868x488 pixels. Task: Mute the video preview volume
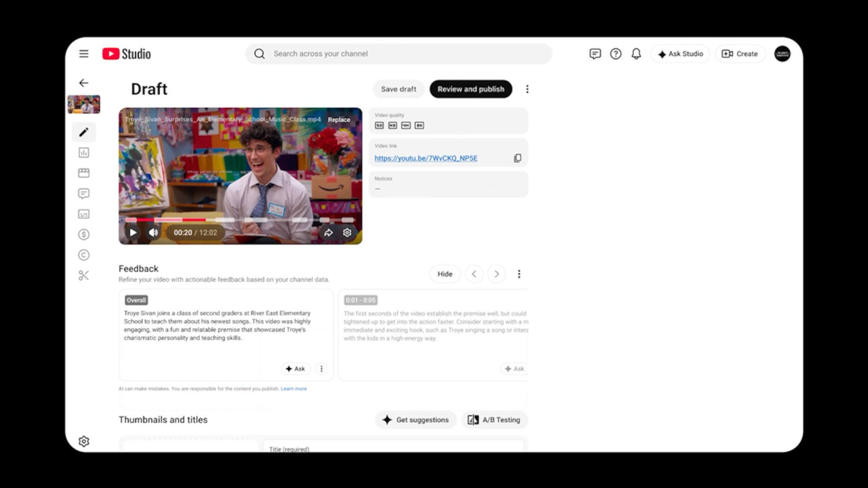coord(153,232)
